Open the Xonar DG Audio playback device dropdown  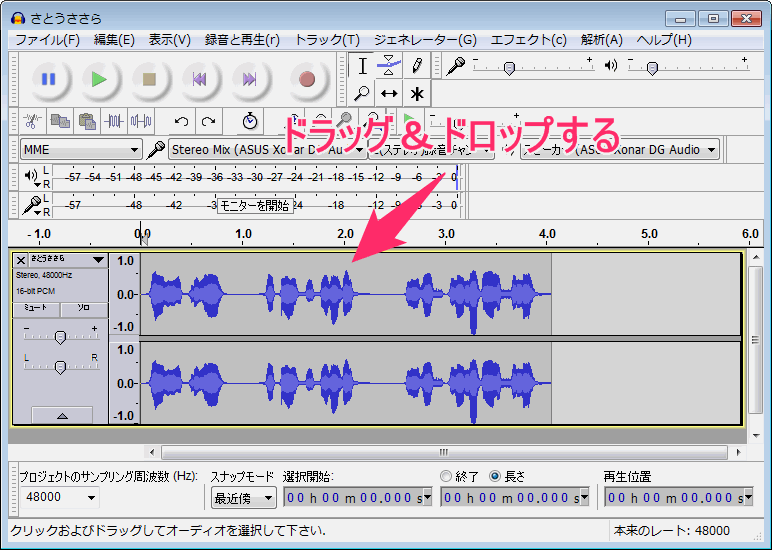click(x=620, y=150)
